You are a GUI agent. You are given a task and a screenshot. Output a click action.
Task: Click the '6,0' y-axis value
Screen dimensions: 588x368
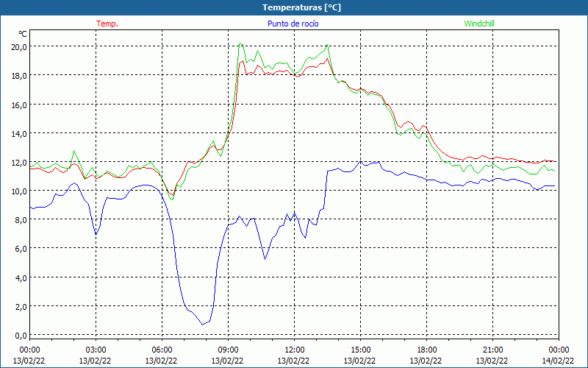[x=21, y=249]
